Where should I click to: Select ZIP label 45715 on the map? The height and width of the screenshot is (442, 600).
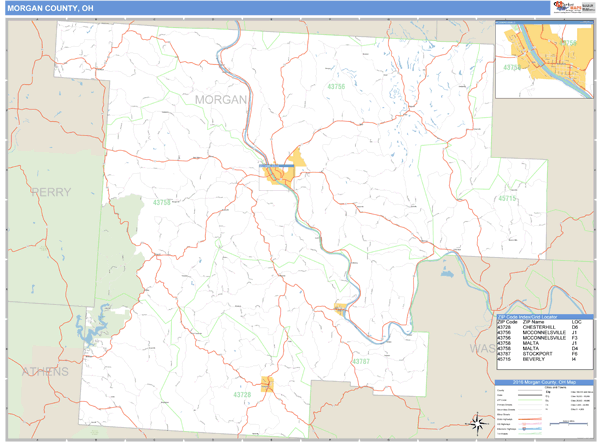click(x=508, y=199)
